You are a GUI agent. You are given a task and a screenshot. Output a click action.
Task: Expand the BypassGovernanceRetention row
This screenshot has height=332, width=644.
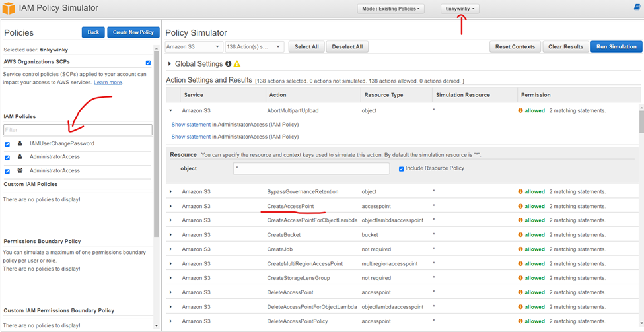tap(171, 191)
